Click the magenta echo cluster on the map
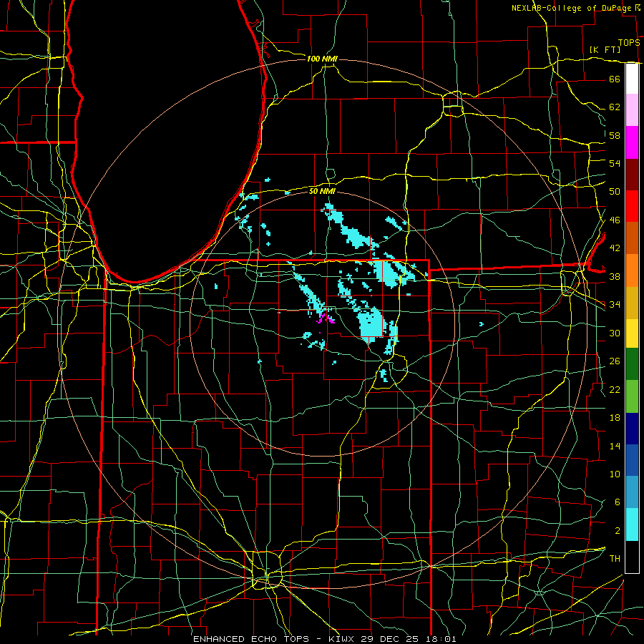Image resolution: width=644 pixels, height=644 pixels. 326,318
